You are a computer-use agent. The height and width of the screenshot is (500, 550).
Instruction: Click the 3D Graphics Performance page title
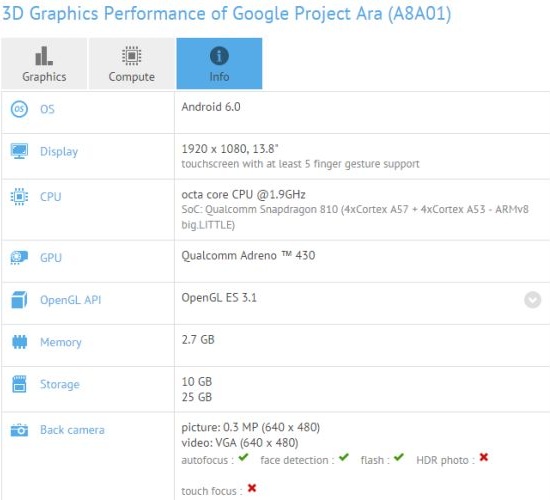227,14
